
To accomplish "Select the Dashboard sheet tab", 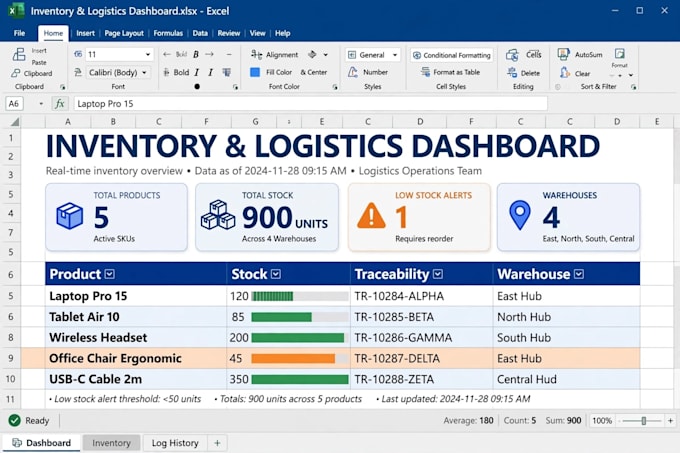I will pos(42,443).
